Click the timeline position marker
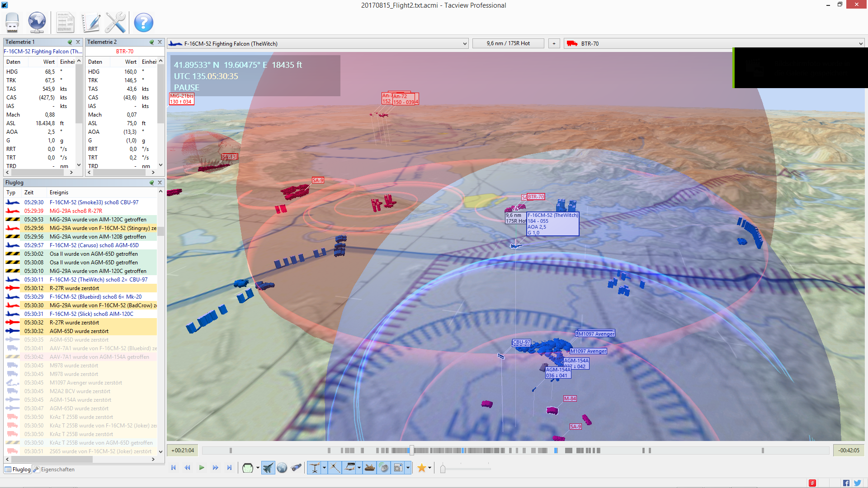This screenshot has height=488, width=868. tap(411, 450)
